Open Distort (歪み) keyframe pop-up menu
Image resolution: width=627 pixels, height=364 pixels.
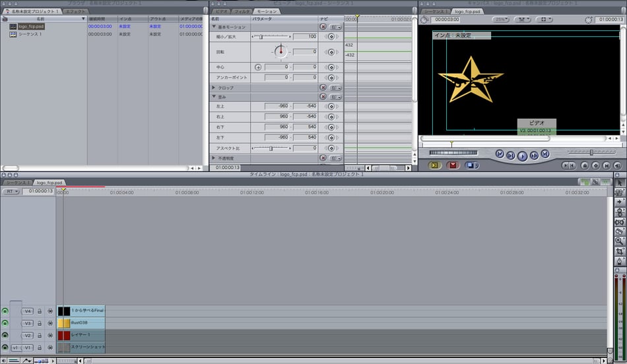pos(336,97)
